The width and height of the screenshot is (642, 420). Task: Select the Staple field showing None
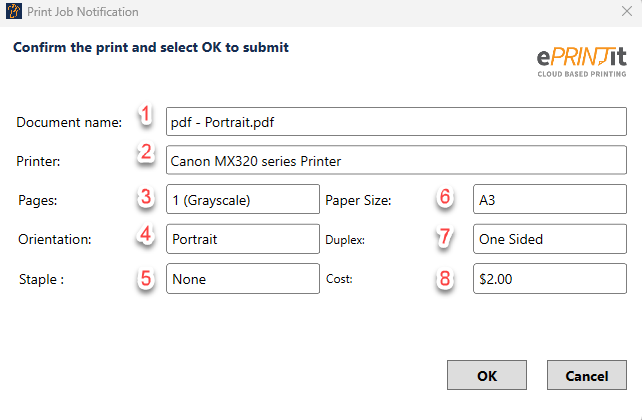[242, 279]
